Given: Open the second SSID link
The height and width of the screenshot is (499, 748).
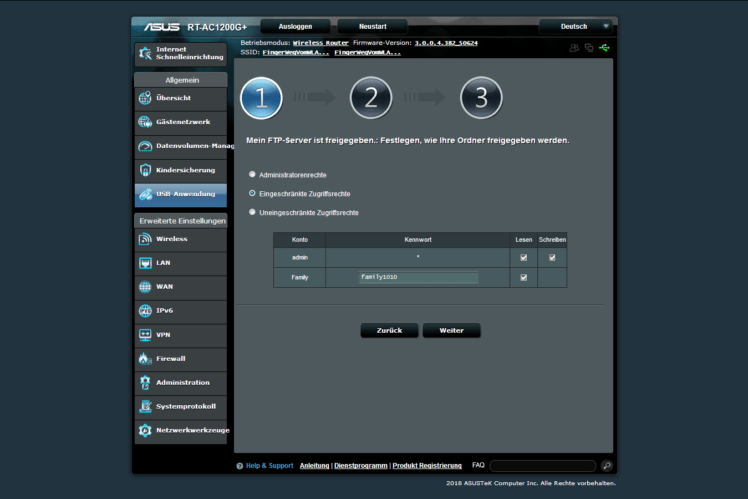Looking at the screenshot, I should pyautogui.click(x=367, y=52).
